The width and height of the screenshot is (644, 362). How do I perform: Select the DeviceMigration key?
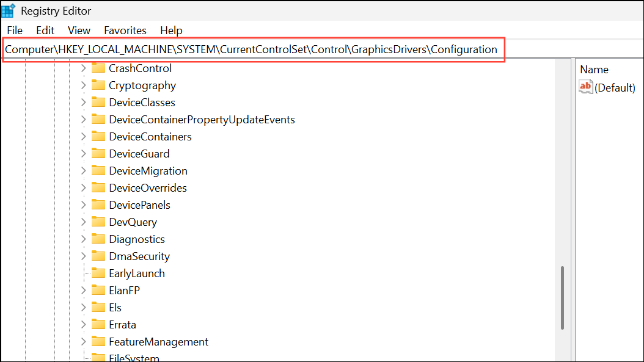pos(148,170)
